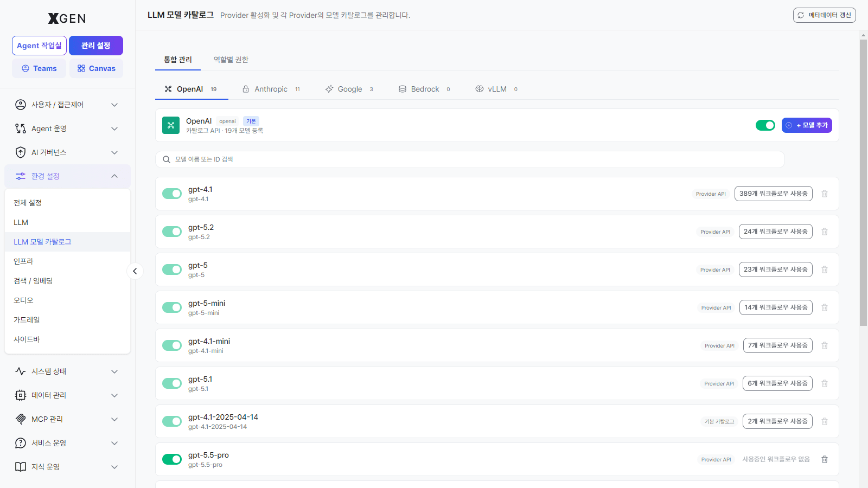Toggle the gpt-4.1-2025-04-14 model switch

[172, 421]
